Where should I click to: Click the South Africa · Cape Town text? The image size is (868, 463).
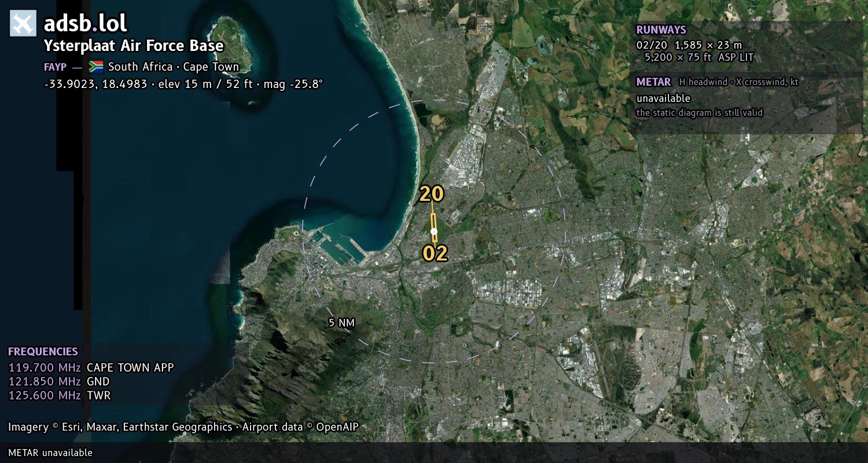coord(174,67)
